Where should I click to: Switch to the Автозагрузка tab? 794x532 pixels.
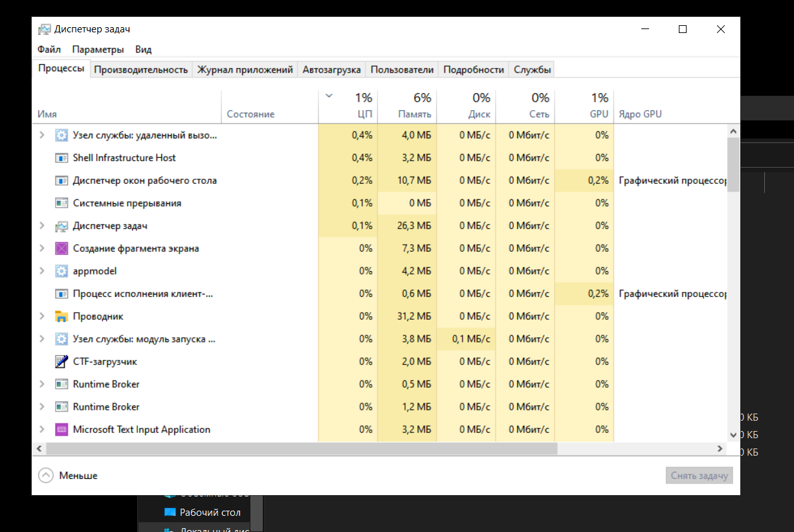[331, 70]
